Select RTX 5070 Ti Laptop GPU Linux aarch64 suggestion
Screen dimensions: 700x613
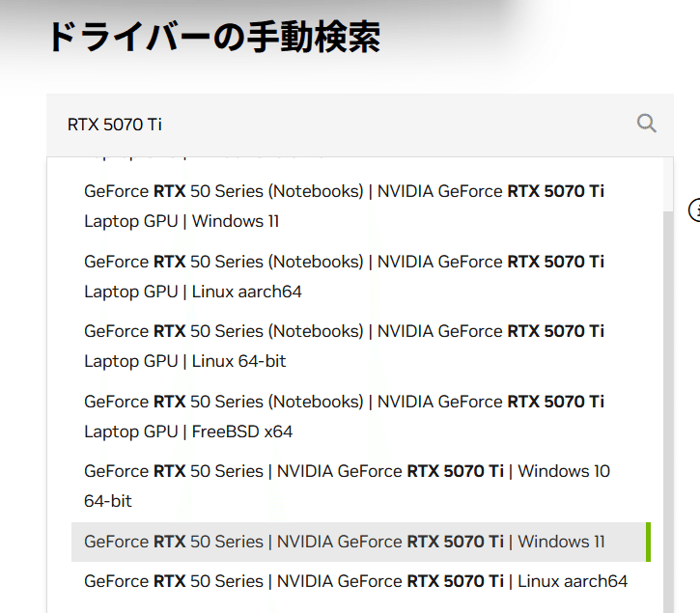tap(361, 276)
